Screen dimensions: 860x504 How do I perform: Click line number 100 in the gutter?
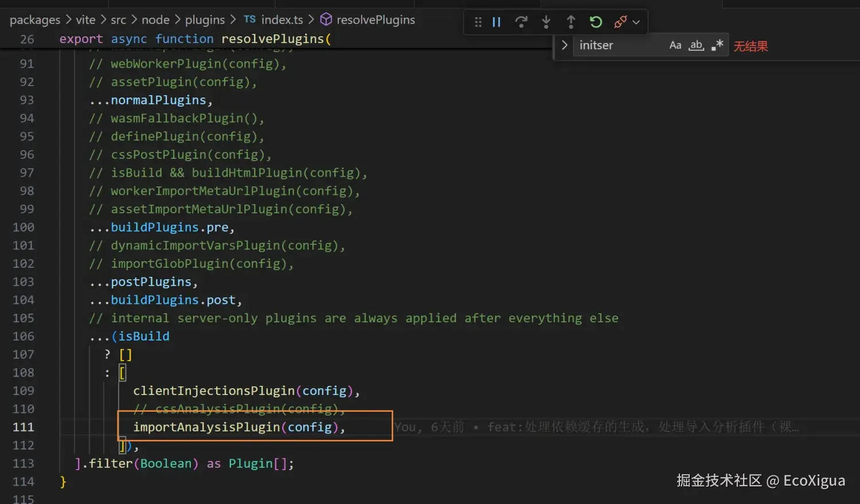(x=24, y=228)
